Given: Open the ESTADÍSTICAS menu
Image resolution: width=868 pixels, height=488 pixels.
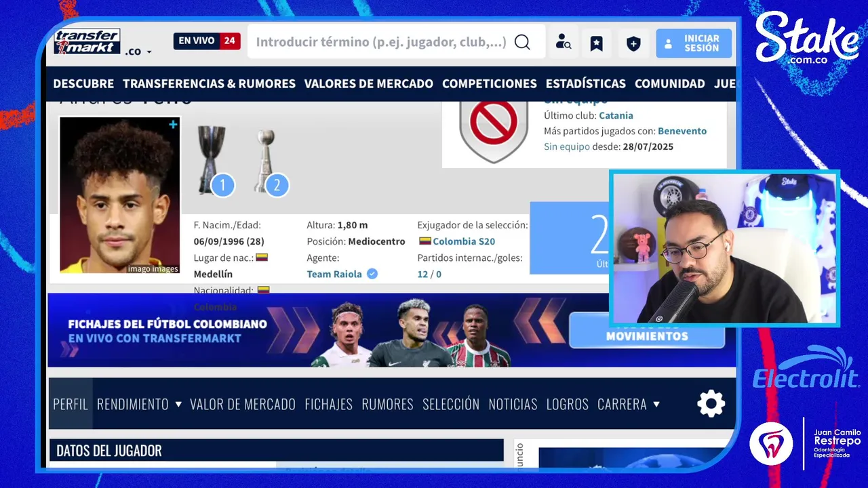Looking at the screenshot, I should coord(586,84).
